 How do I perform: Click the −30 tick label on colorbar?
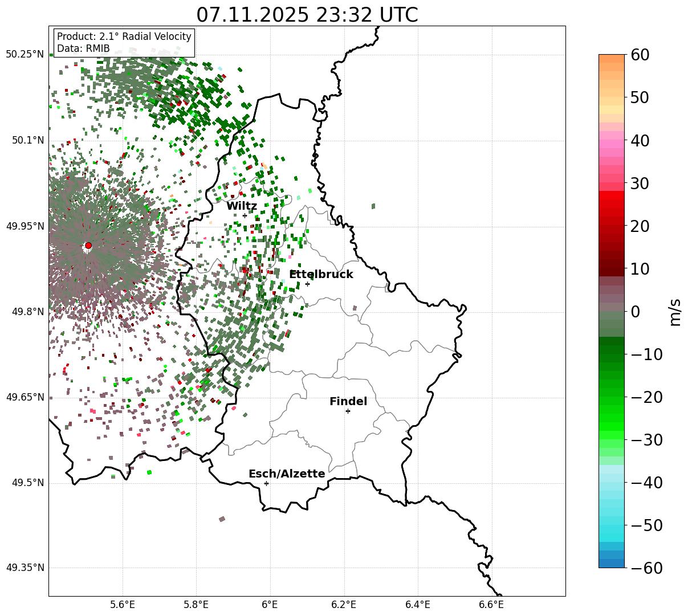pyautogui.click(x=647, y=440)
